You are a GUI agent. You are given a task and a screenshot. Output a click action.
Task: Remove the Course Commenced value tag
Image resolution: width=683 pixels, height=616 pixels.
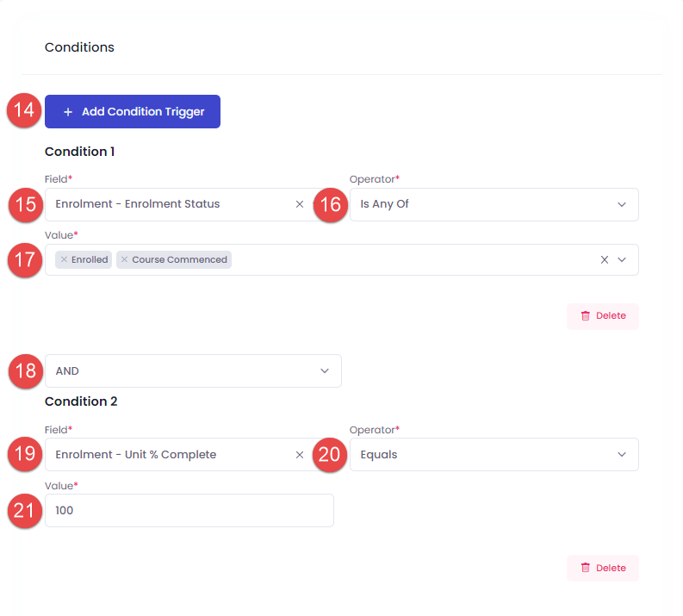pos(125,259)
